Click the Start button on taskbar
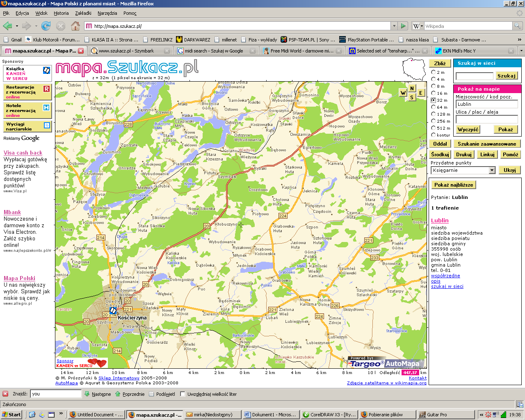525x420 pixels. [11, 415]
